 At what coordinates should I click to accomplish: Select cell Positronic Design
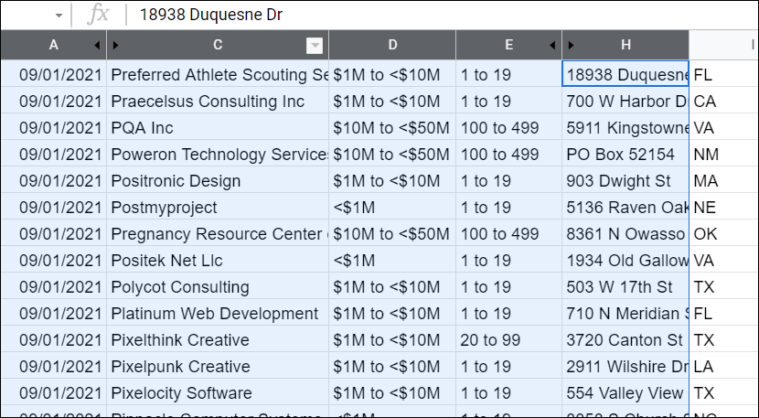(x=217, y=180)
